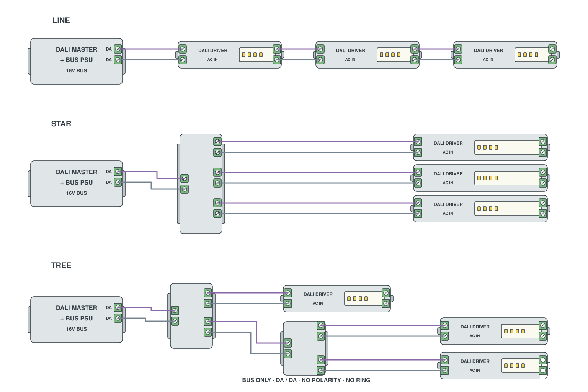Screen dimensions: 588x392
Task: Select the second TREE junction box body
Action: point(304,348)
